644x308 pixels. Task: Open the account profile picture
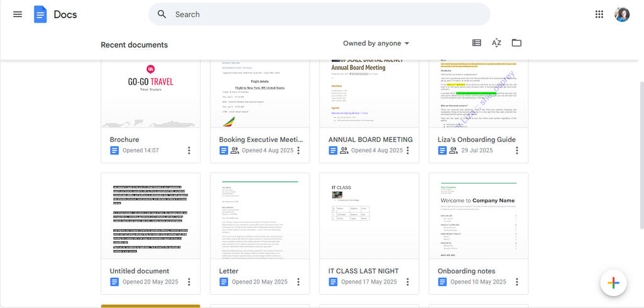click(x=622, y=14)
